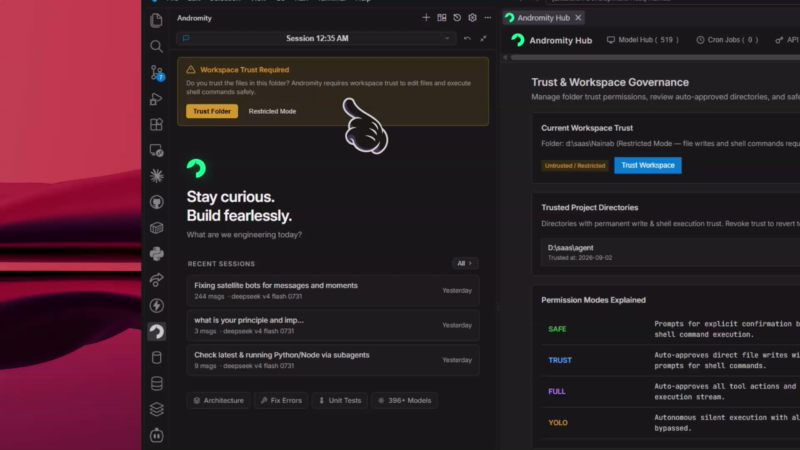Click the FULL permission mode label
Screen dimensions: 800x450
557,391
